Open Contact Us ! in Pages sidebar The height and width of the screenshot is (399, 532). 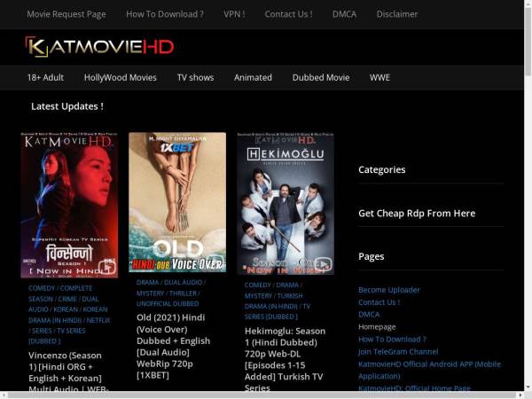pos(379,302)
